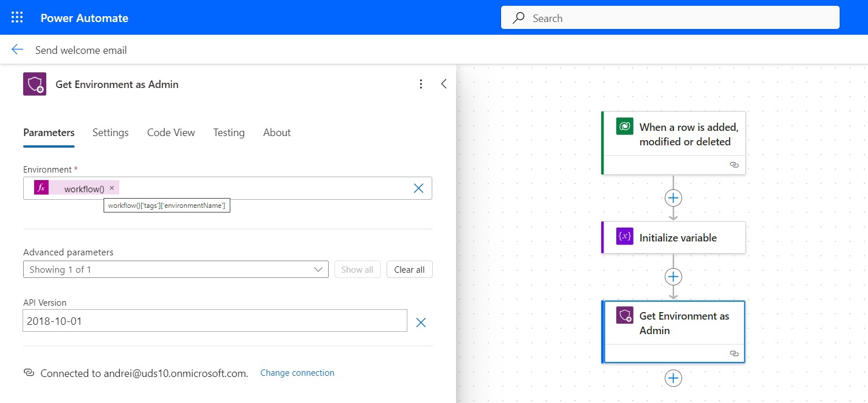The width and height of the screenshot is (868, 403).
Task: Click the Initialize variable icon on canvas
Action: pos(625,237)
